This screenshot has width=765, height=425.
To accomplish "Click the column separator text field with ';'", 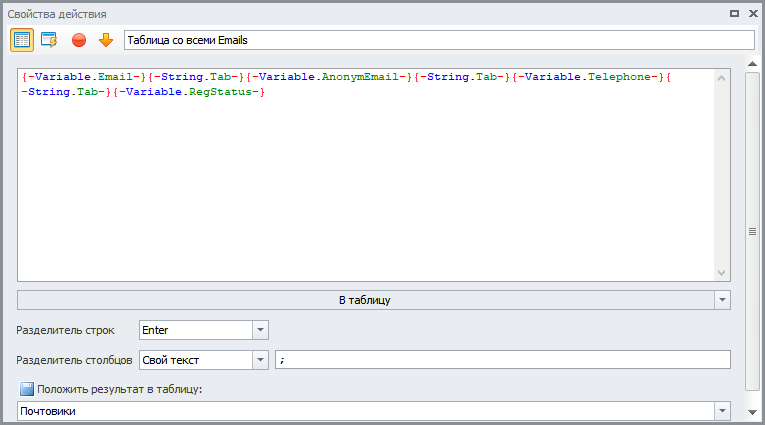I will coord(502,359).
